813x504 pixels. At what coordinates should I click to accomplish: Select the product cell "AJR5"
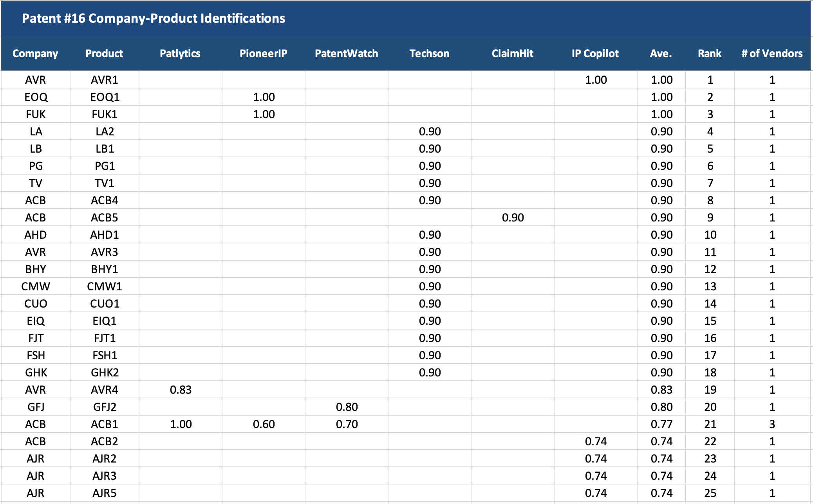[x=105, y=493]
